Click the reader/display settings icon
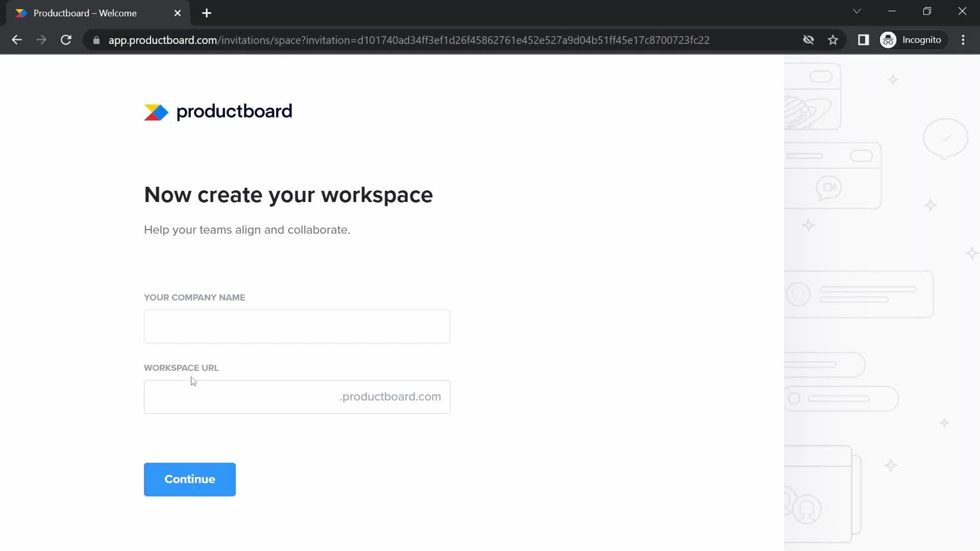Image resolution: width=980 pixels, height=551 pixels. point(864,40)
